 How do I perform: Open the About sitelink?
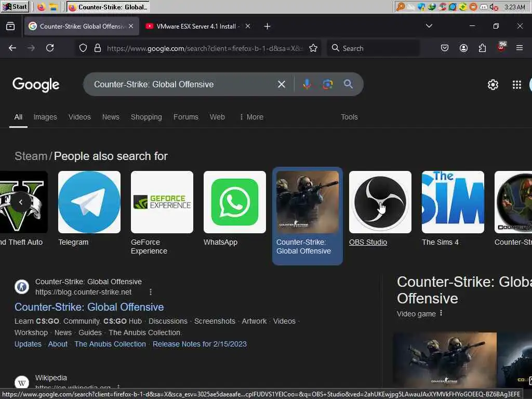point(58,344)
